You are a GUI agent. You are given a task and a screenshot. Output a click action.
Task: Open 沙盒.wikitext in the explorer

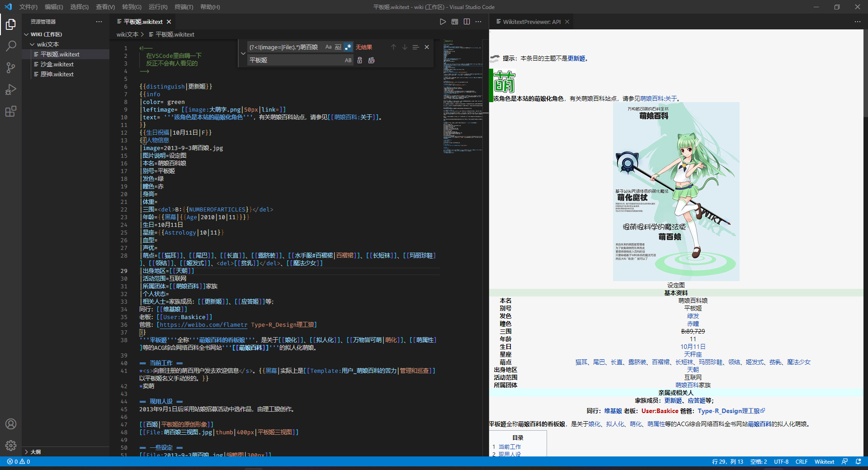57,64
